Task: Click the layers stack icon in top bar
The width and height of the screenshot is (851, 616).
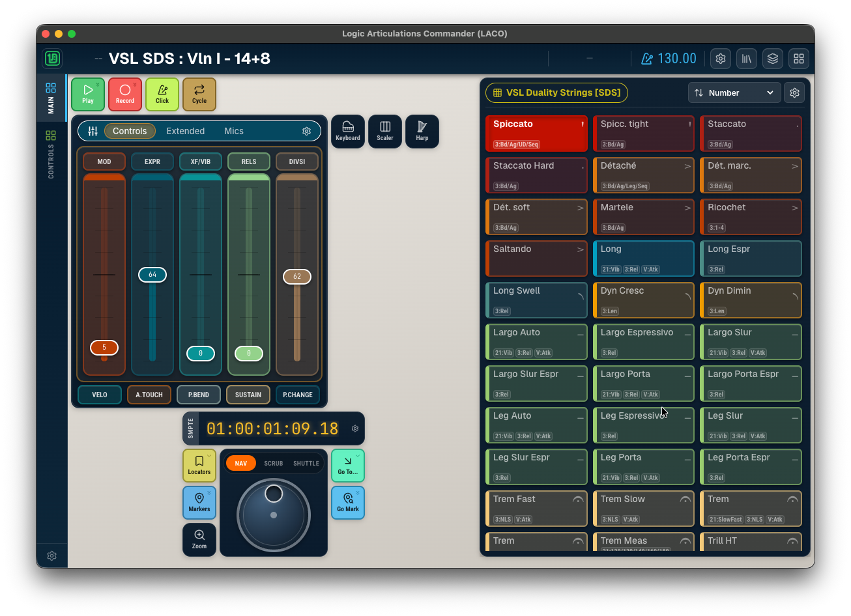Action: 773,59
